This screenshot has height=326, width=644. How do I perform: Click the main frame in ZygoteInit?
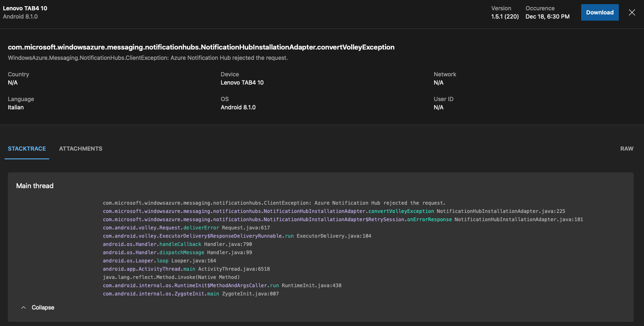click(213, 293)
